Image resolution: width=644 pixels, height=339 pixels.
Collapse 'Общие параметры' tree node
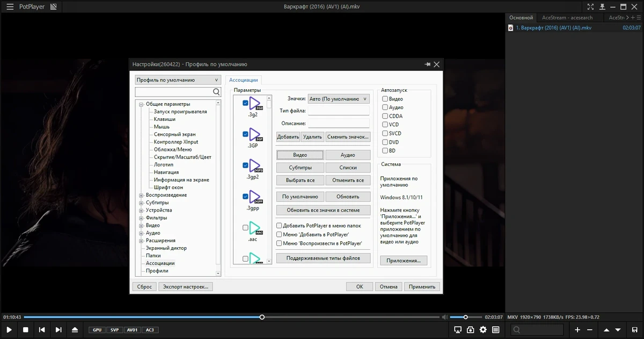click(141, 104)
